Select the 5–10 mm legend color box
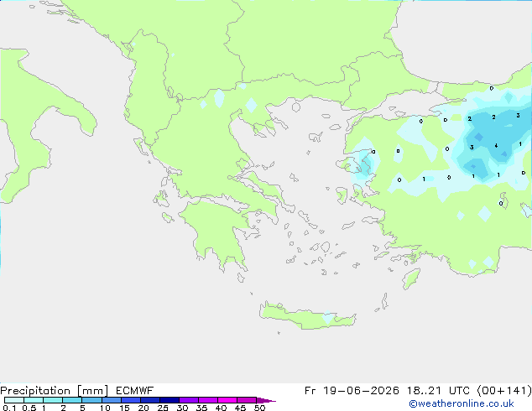The image size is (532, 411). click(x=91, y=400)
